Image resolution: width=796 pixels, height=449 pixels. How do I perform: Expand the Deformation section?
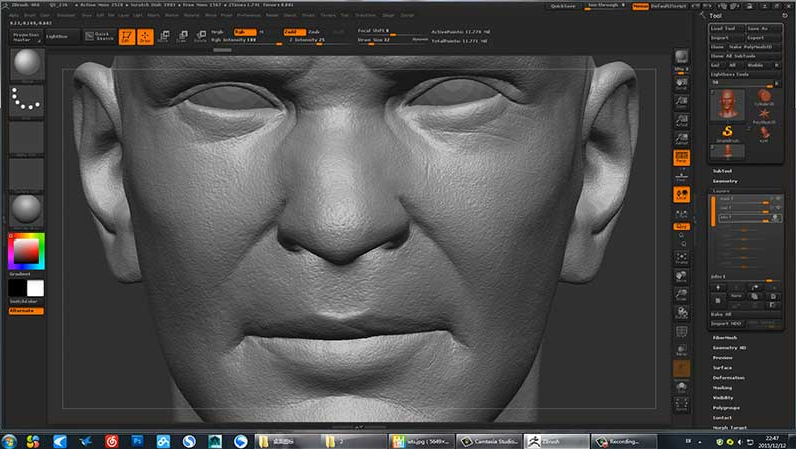728,377
